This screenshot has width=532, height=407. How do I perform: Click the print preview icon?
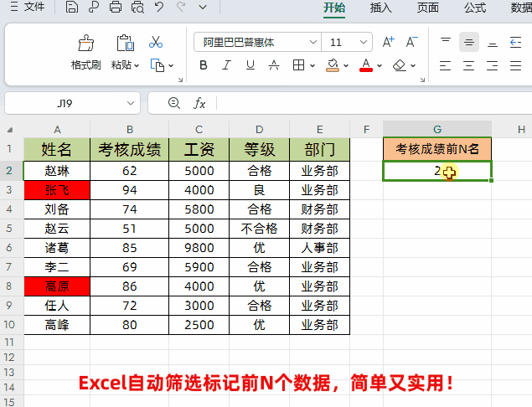(x=137, y=7)
